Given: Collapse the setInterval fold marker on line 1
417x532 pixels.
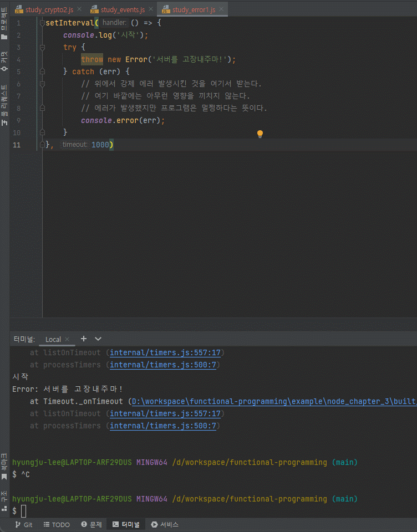Looking at the screenshot, I should [42, 23].
